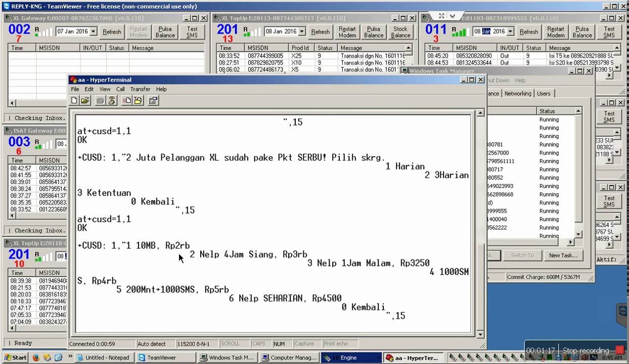Screen dimensions: 629x364
Task: Open the Transfer menu in HyperTerminal
Action: coord(140,89)
